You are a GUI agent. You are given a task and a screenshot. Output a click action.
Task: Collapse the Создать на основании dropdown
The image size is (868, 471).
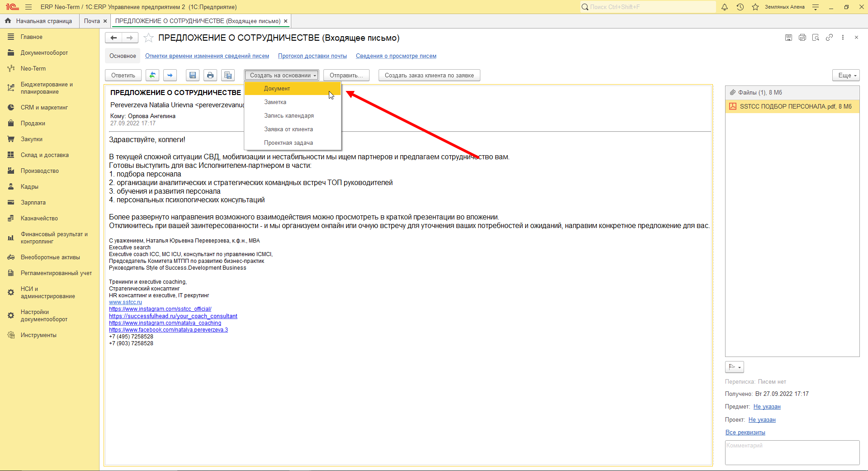[282, 75]
